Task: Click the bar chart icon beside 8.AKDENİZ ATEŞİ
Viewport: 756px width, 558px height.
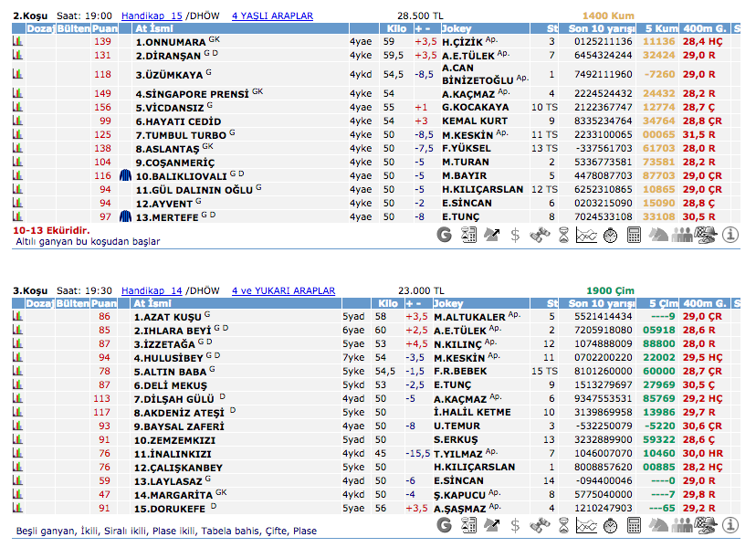Action: [17, 412]
